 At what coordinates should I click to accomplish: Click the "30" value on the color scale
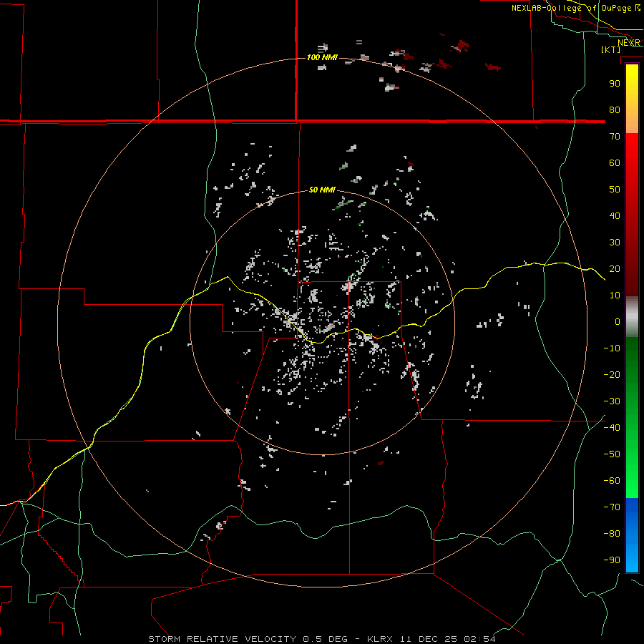[615, 243]
